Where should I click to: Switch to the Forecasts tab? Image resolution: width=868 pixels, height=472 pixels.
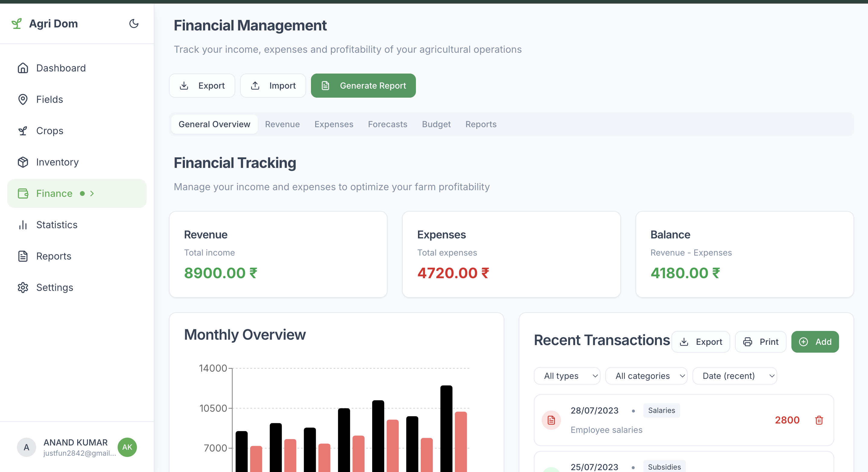388,124
